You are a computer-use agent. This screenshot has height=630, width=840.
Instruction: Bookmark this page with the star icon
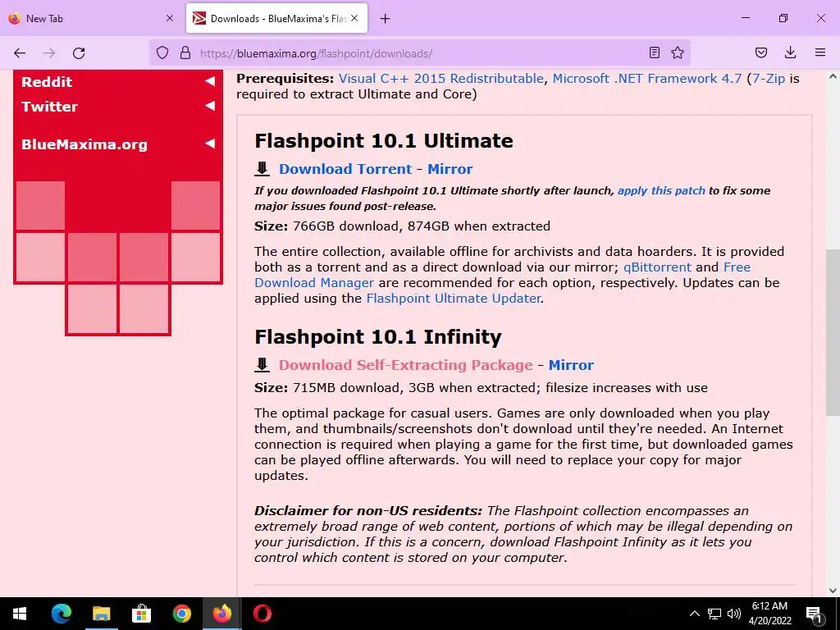pyautogui.click(x=678, y=52)
